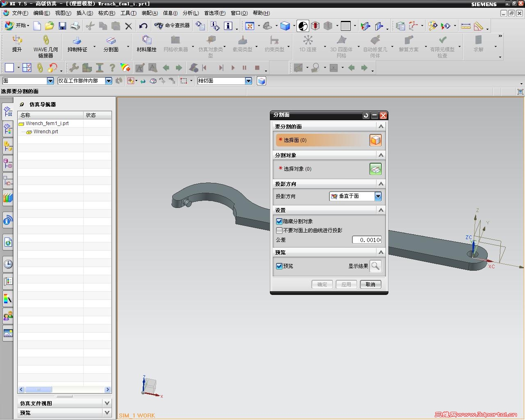Open the 首选项(P) menu
Screen dimensions: 525x420
point(215,13)
